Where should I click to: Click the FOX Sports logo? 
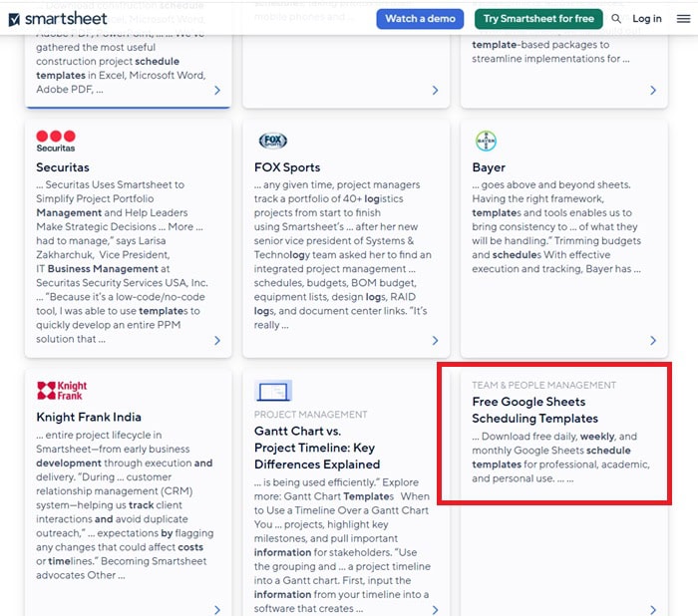pyautogui.click(x=273, y=141)
